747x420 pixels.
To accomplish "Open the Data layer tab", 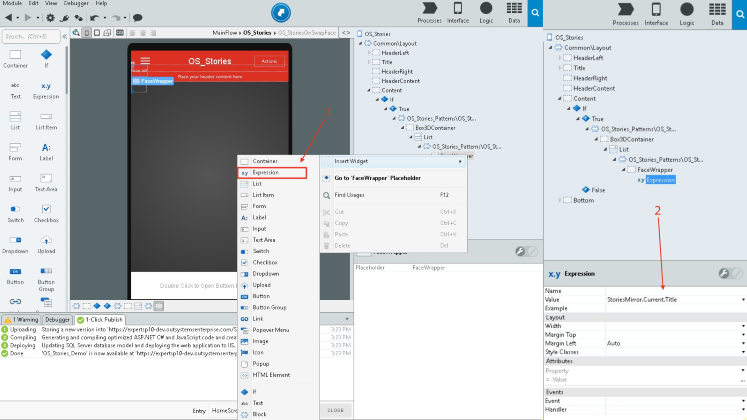I will tap(717, 13).
